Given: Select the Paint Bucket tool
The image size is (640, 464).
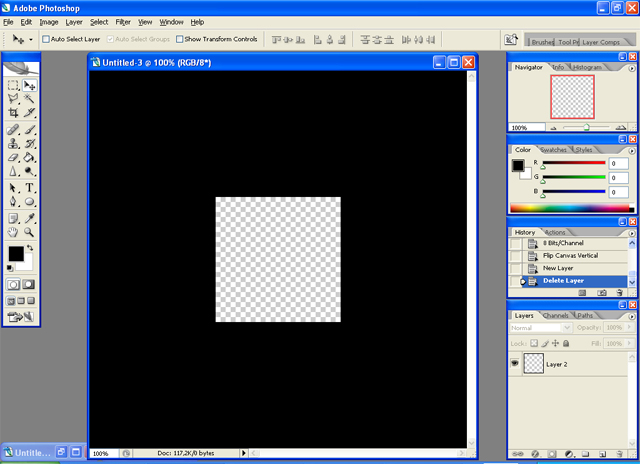Looking at the screenshot, I should tap(29, 158).
